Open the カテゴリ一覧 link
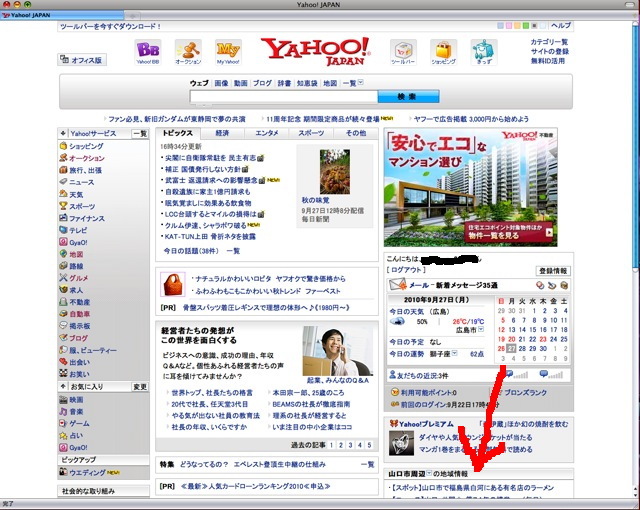640x510 pixels. 549,42
